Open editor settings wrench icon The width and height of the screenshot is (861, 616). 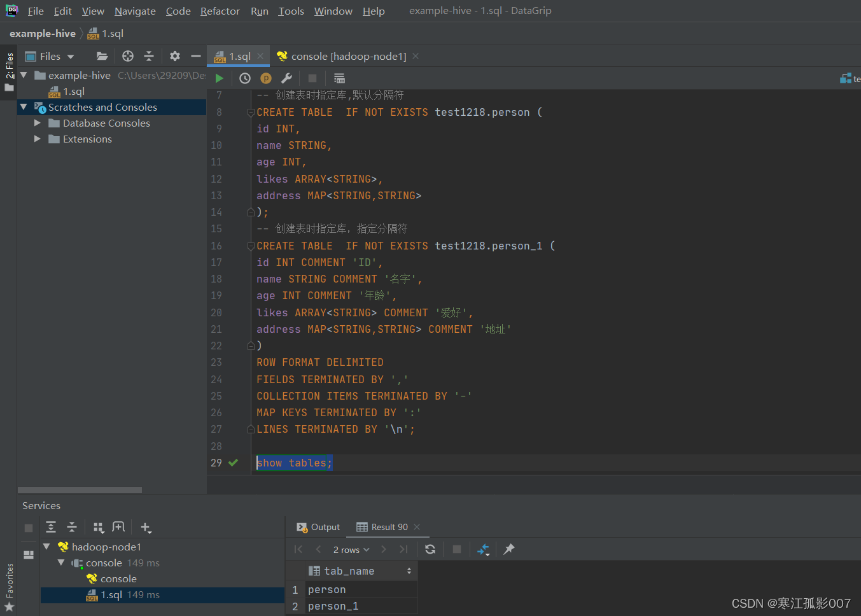(x=286, y=78)
